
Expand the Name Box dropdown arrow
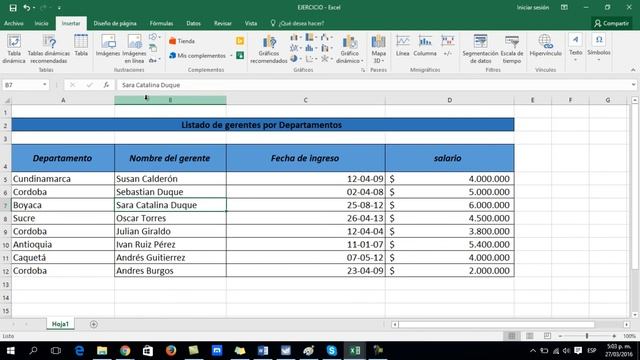click(x=44, y=85)
